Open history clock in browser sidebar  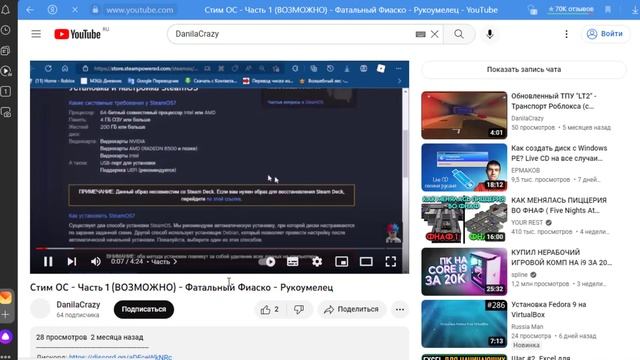[x=6, y=30]
